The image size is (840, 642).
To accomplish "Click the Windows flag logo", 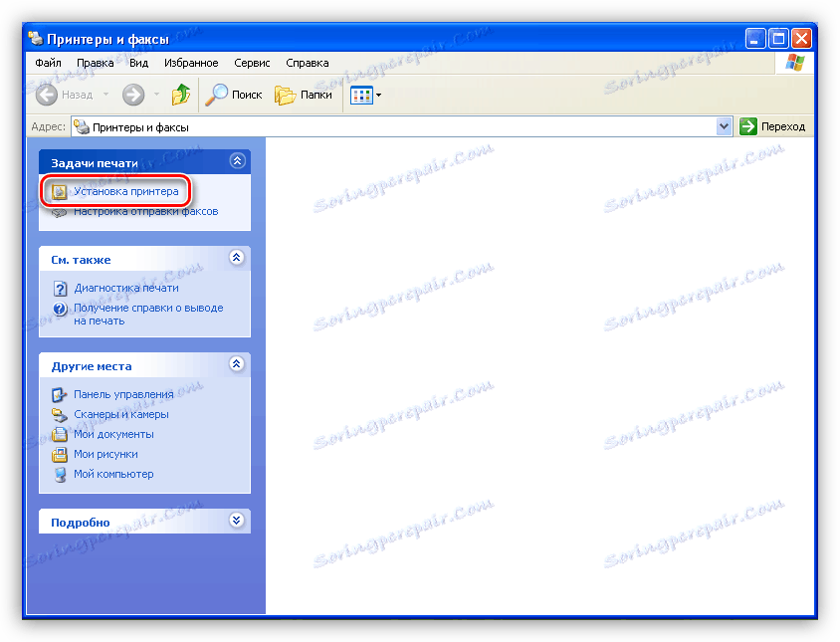I will [x=794, y=63].
